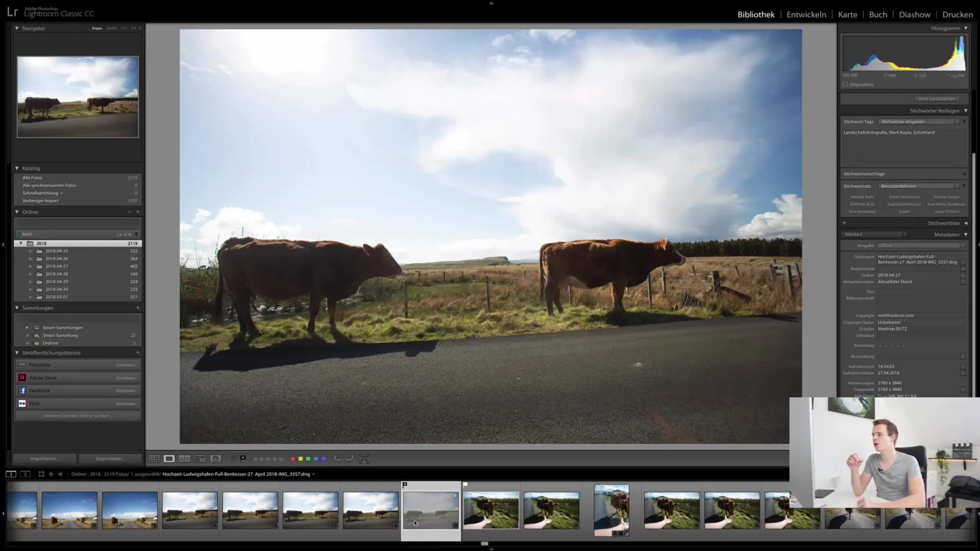Screen dimensions: 980x551
Task: Click Weitere Dienste online suchen
Action: tap(78, 416)
